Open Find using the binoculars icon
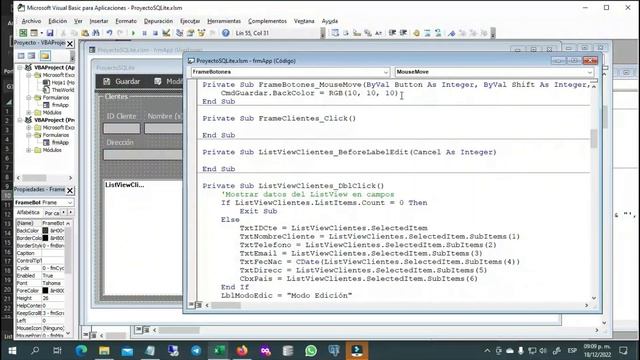The width and height of the screenshot is (640, 360). click(96, 33)
